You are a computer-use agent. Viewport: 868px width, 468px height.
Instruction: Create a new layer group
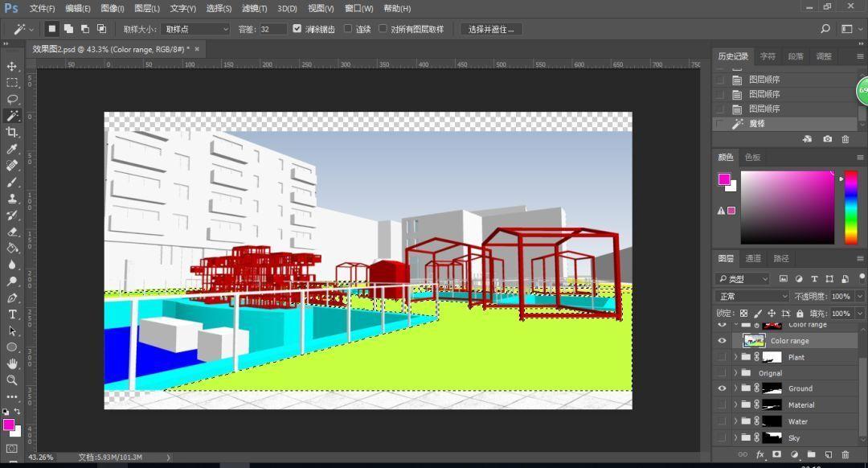click(811, 454)
